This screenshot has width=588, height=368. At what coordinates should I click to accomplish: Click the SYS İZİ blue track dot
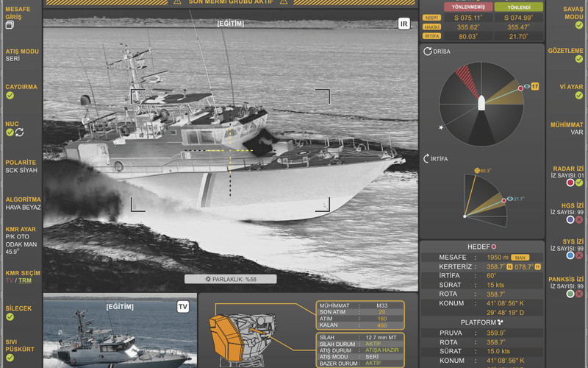570,255
